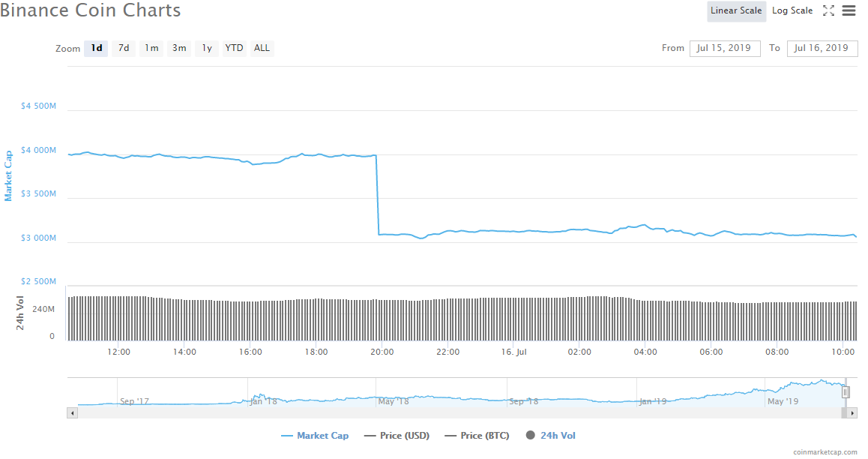This screenshot has width=868, height=459.
Task: Click the Sep '18 navigator label
Action: [x=524, y=401]
